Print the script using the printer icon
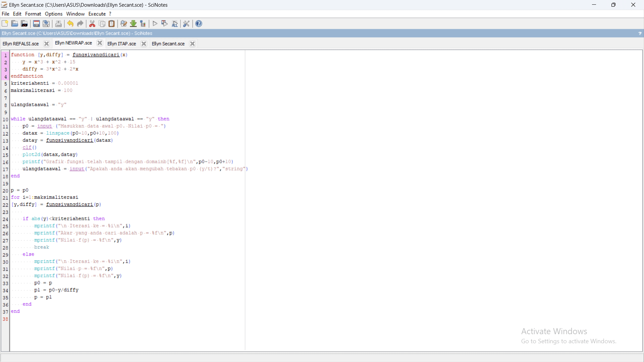Image resolution: width=644 pixels, height=362 pixels. tap(58, 23)
